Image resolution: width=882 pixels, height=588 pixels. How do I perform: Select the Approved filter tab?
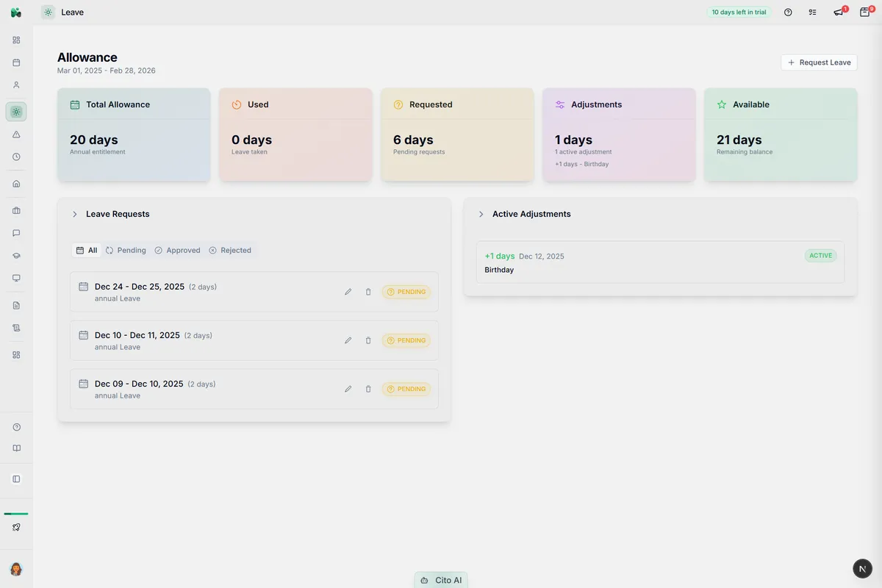click(177, 251)
